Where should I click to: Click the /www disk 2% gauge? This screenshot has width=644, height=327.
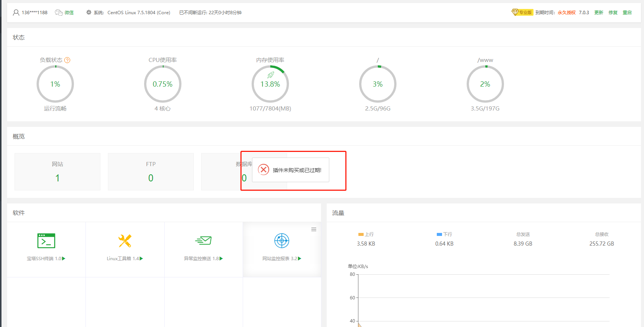pos(485,84)
